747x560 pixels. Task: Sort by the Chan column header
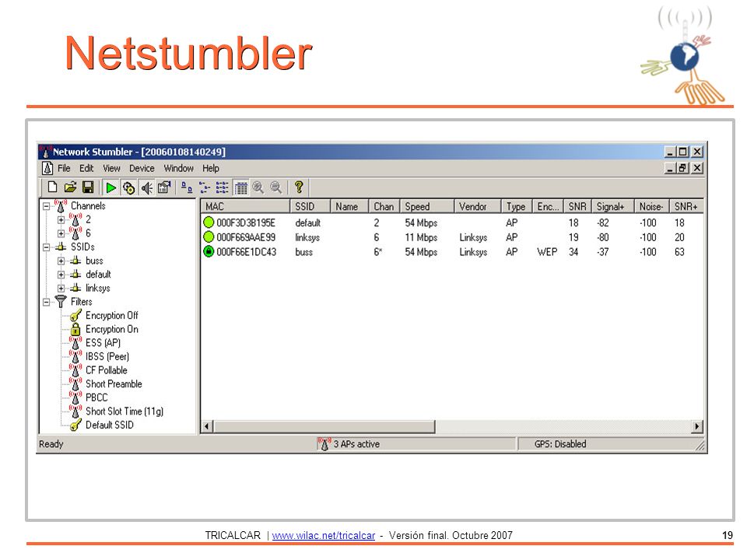[384, 206]
